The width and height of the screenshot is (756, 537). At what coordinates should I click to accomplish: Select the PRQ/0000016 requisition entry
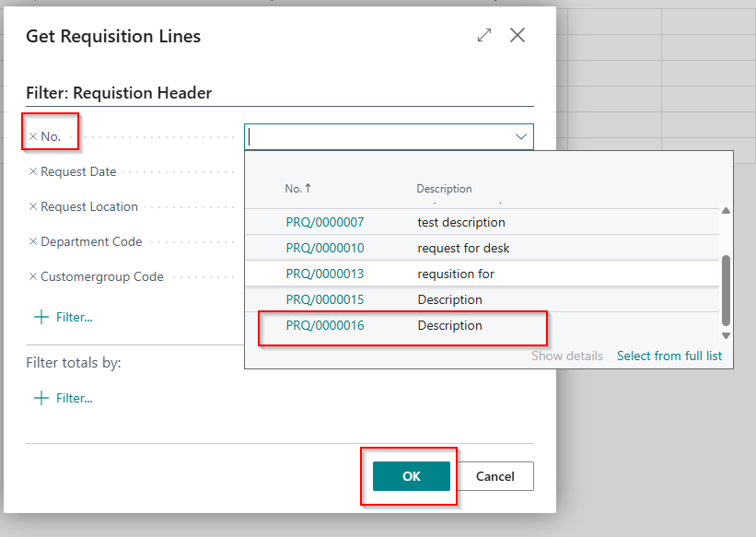(312, 325)
